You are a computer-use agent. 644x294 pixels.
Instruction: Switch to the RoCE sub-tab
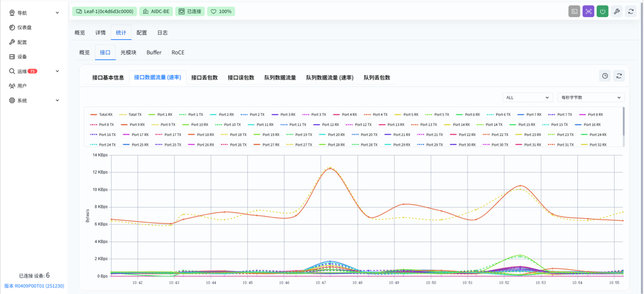[x=178, y=52]
